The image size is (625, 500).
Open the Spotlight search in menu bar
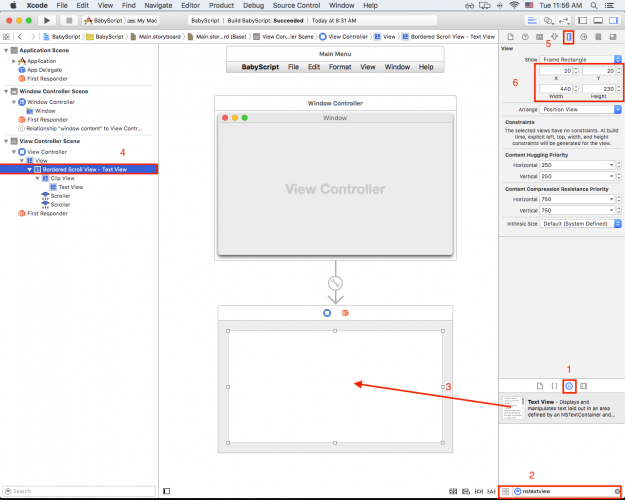(594, 6)
